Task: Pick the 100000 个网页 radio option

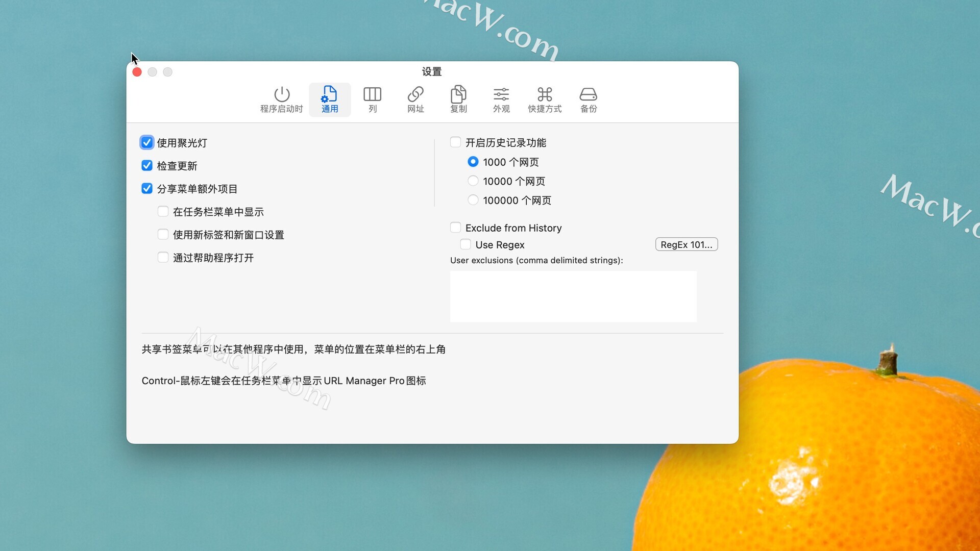Action: click(x=473, y=200)
